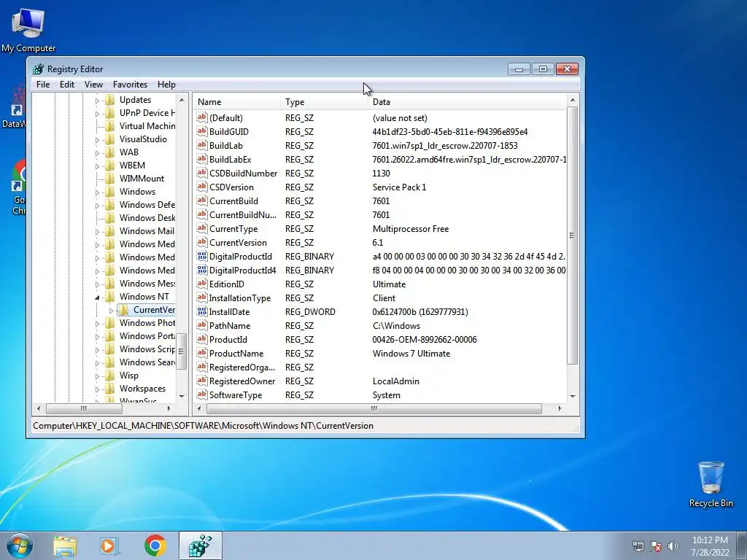Click the Action Center flag icon
Image resolution: width=747 pixels, height=560 pixels.
[656, 546]
